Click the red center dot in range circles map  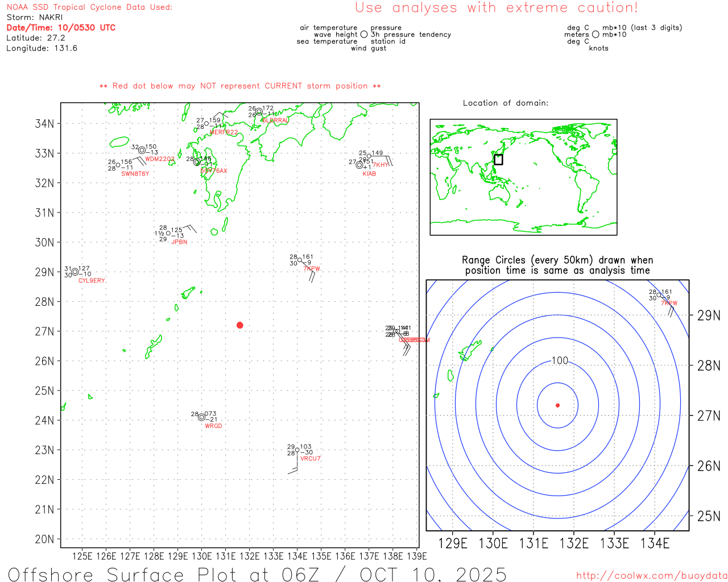(558, 405)
